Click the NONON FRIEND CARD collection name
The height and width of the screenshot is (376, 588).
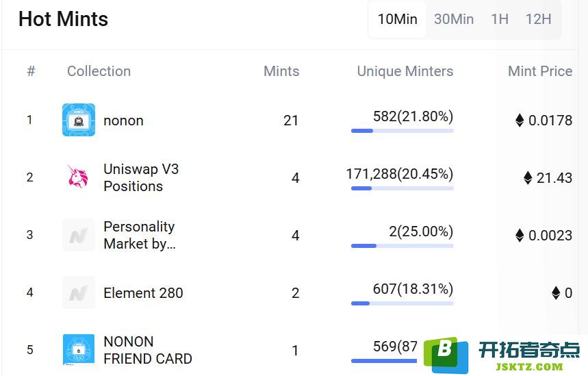pos(147,350)
